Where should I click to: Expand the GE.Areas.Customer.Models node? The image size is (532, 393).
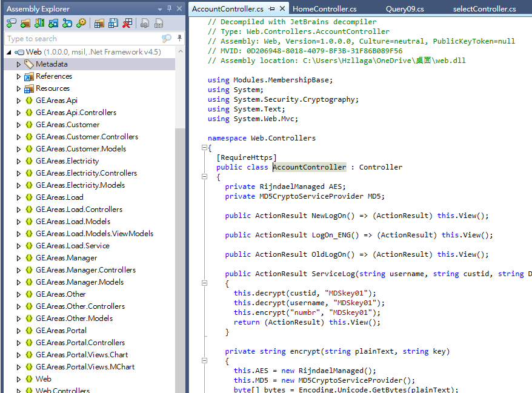[19, 149]
